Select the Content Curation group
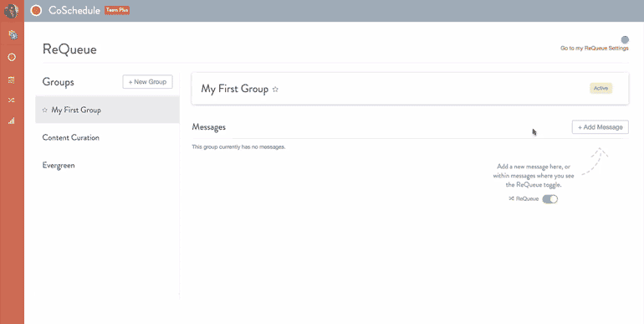Image resolution: width=644 pixels, height=324 pixels. (x=107, y=138)
